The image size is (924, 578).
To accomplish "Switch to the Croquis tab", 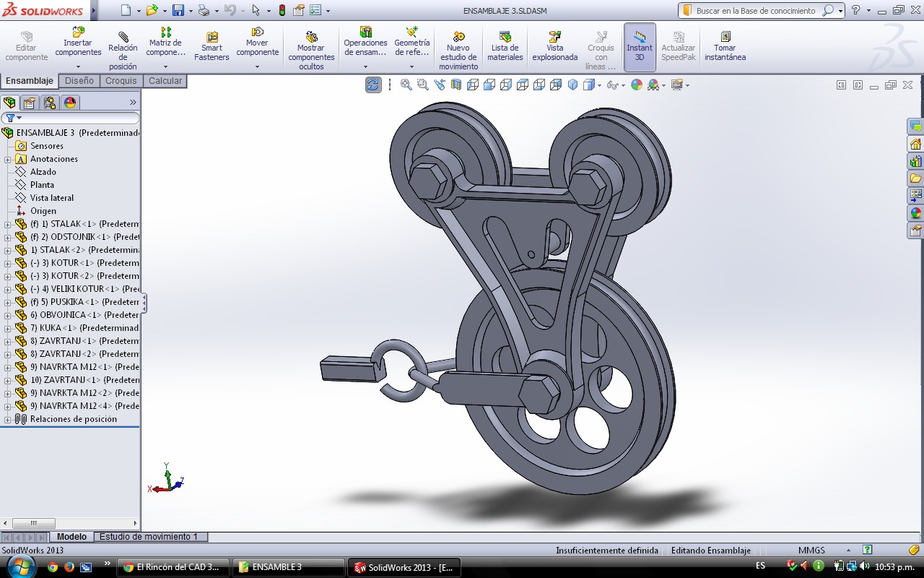I will [x=121, y=81].
